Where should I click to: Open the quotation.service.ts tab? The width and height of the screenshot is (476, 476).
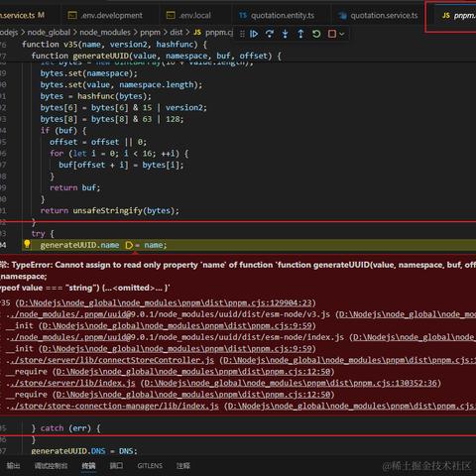378,15
